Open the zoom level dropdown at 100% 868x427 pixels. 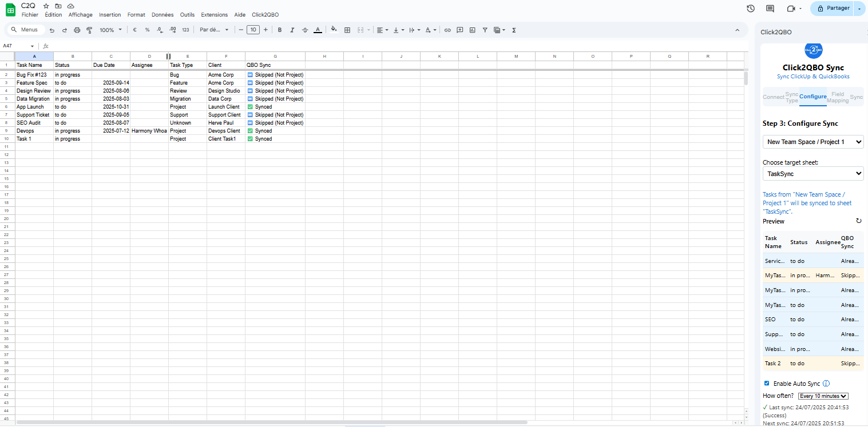(110, 30)
